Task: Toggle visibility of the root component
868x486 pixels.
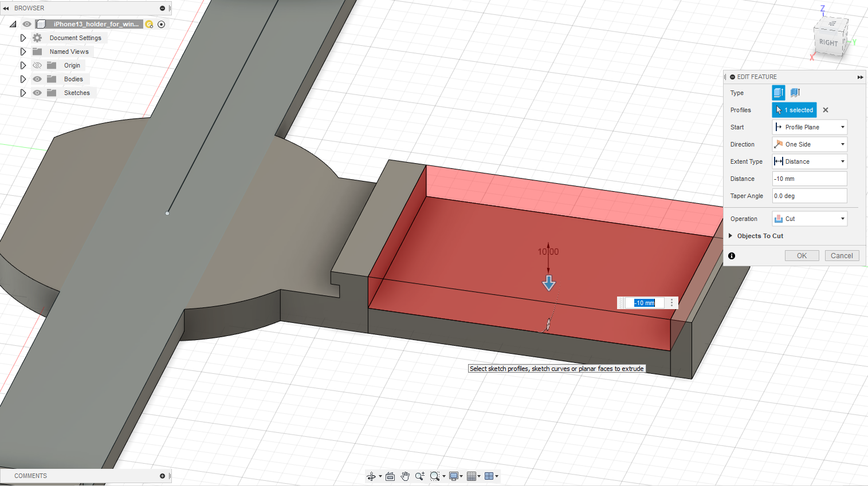Action: [x=27, y=24]
